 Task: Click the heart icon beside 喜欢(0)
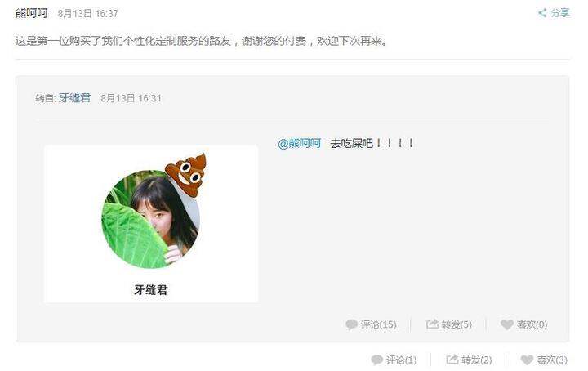pyautogui.click(x=507, y=324)
